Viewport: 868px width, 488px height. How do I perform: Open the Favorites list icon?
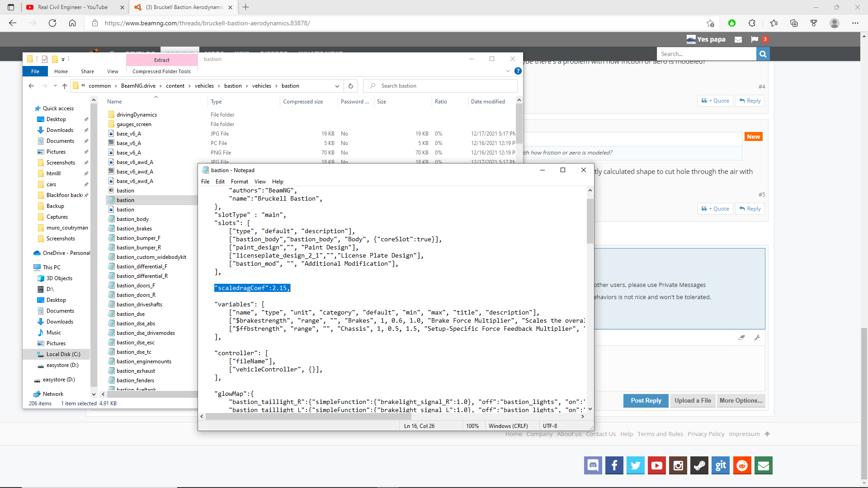774,23
